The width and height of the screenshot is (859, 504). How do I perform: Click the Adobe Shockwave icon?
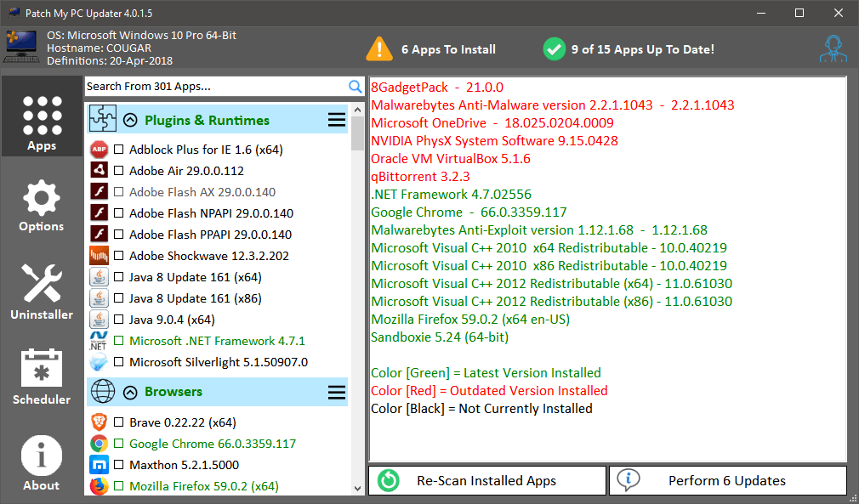pos(99,256)
